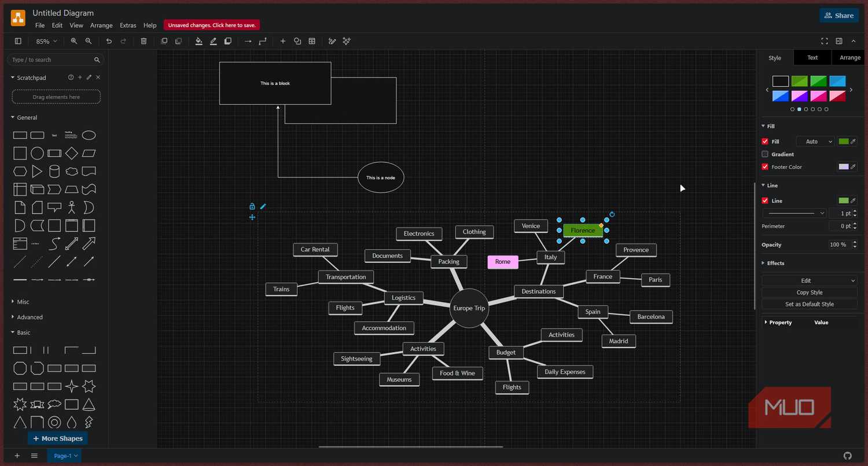Click the scratchpad help question icon

71,77
